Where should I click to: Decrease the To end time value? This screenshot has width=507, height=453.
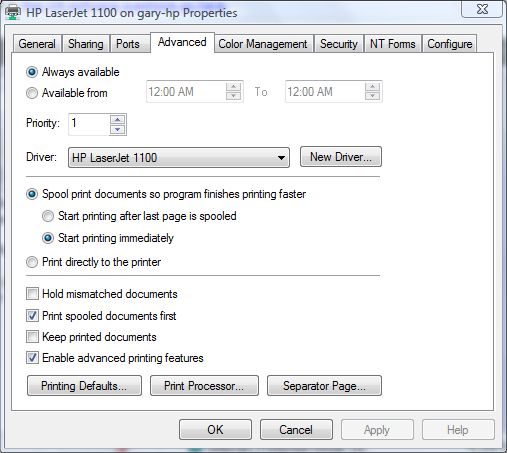[372, 96]
